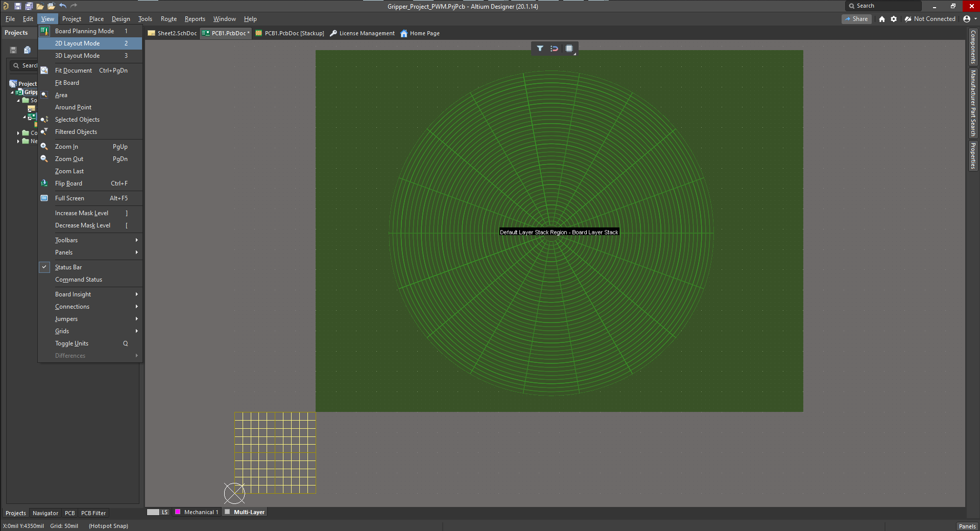Switch to the Sheet2.SchDoc tab
This screenshot has height=531, width=980.
(x=172, y=33)
